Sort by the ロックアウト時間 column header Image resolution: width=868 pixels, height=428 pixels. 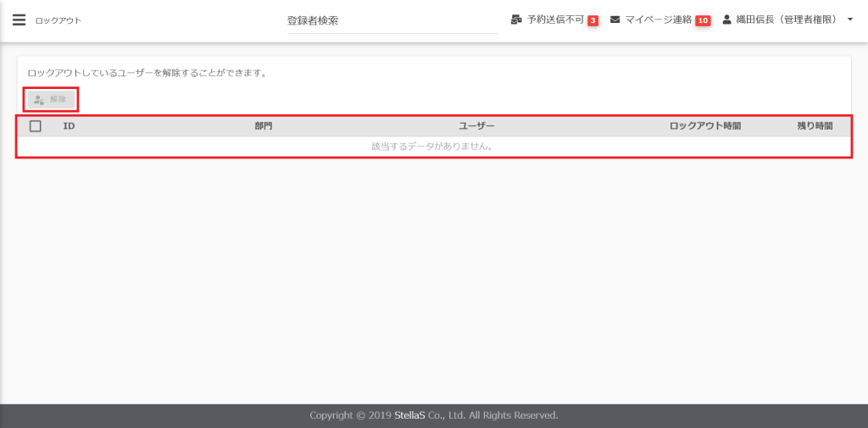[705, 126]
